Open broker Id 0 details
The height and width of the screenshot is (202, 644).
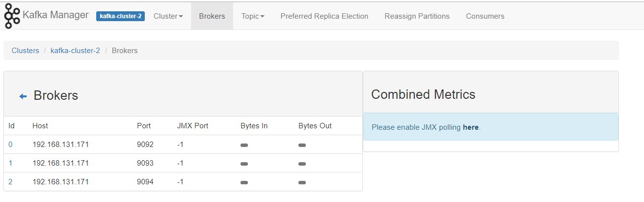10,144
